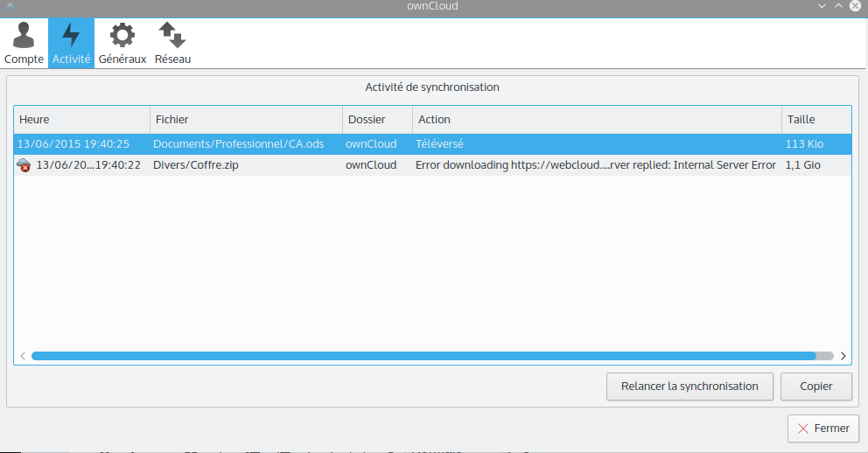
Task: Sort by Dossier column header
Action: (x=376, y=119)
